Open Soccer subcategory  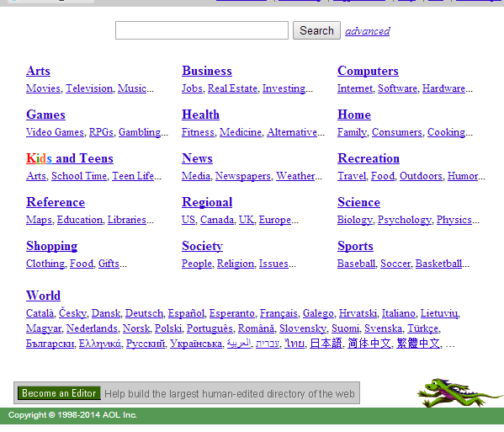395,264
